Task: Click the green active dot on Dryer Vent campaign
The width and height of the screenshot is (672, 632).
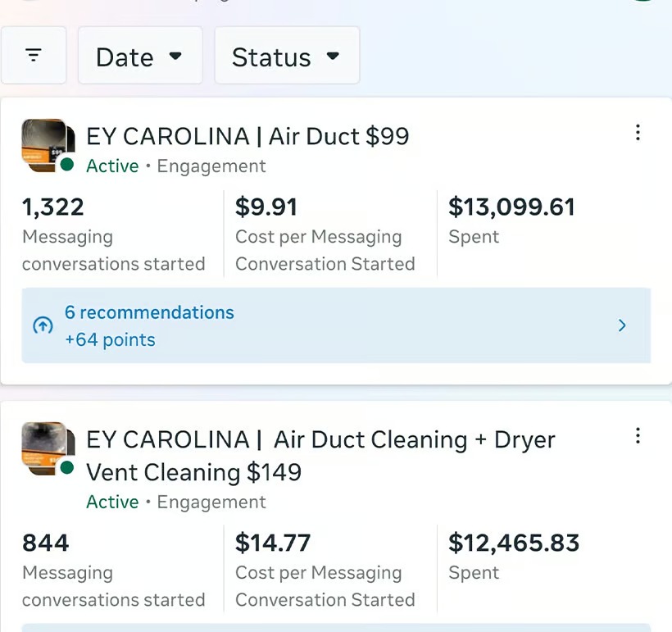Action: pos(67,468)
